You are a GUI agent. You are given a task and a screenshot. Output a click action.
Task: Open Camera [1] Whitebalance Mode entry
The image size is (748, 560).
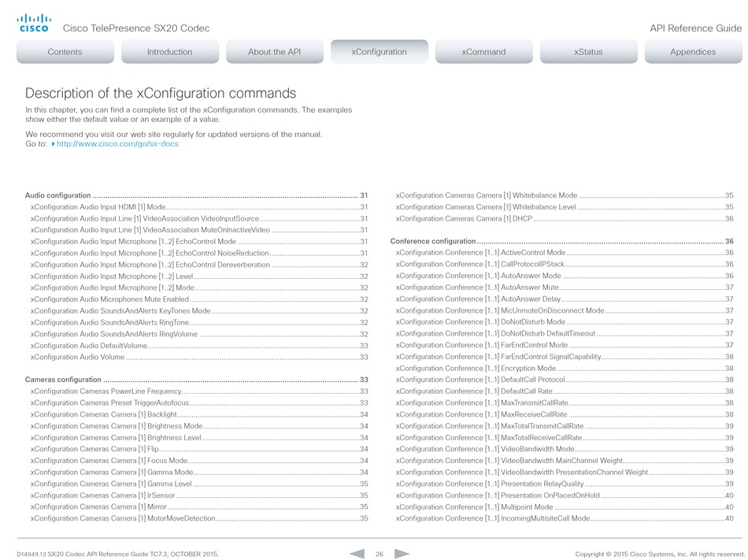tap(565, 195)
